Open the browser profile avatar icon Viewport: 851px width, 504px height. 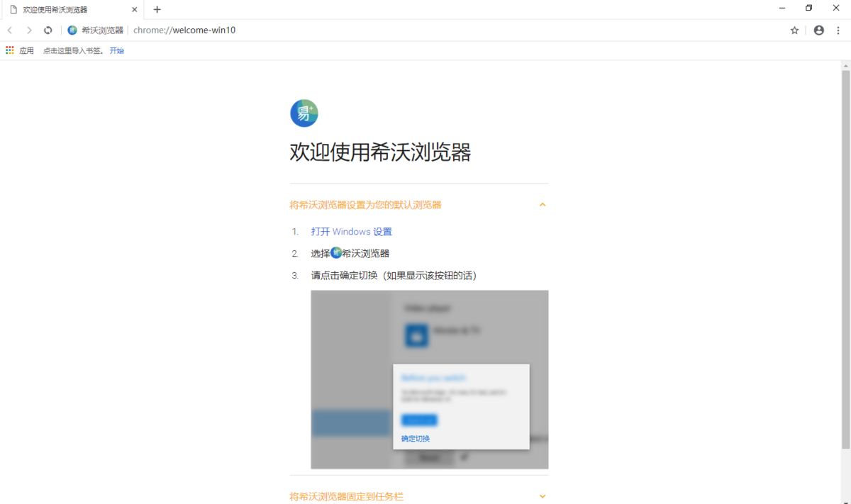pos(818,30)
